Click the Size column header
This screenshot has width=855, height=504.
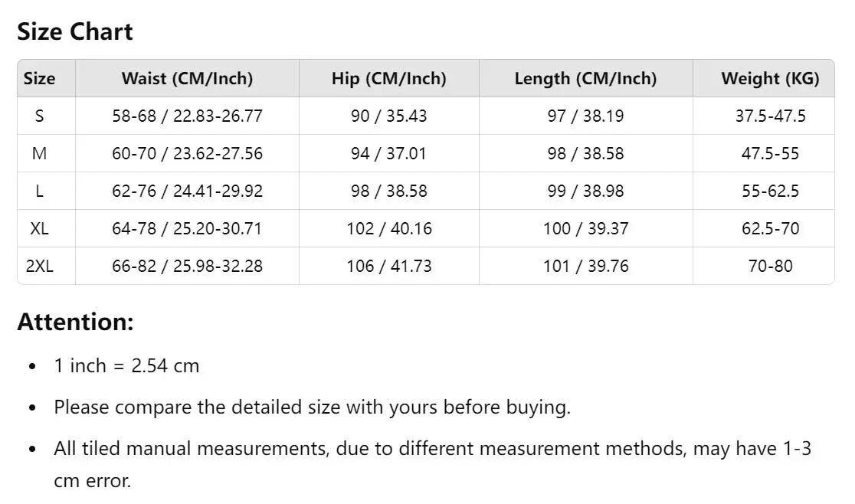[39, 78]
